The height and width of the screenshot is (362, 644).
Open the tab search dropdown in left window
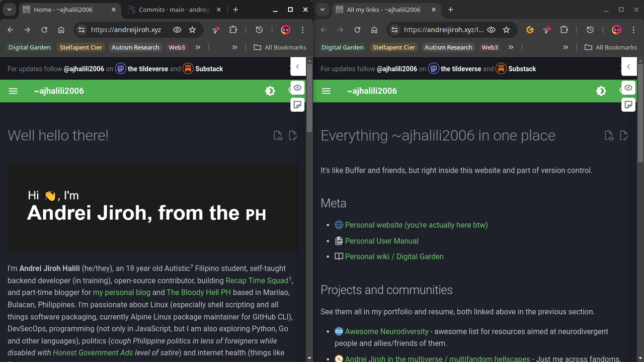[x=9, y=10]
